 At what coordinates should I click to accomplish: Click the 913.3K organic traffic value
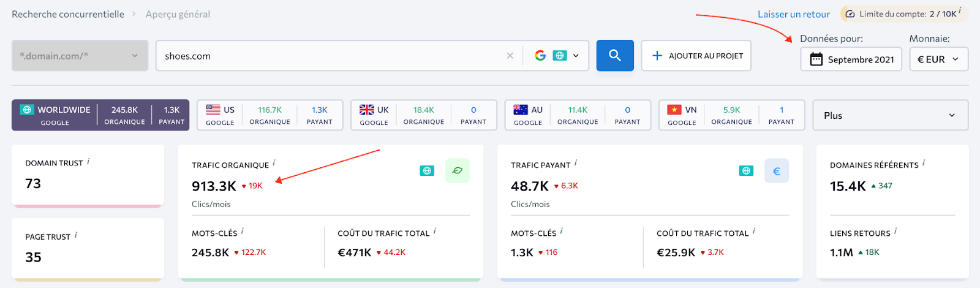(x=214, y=186)
